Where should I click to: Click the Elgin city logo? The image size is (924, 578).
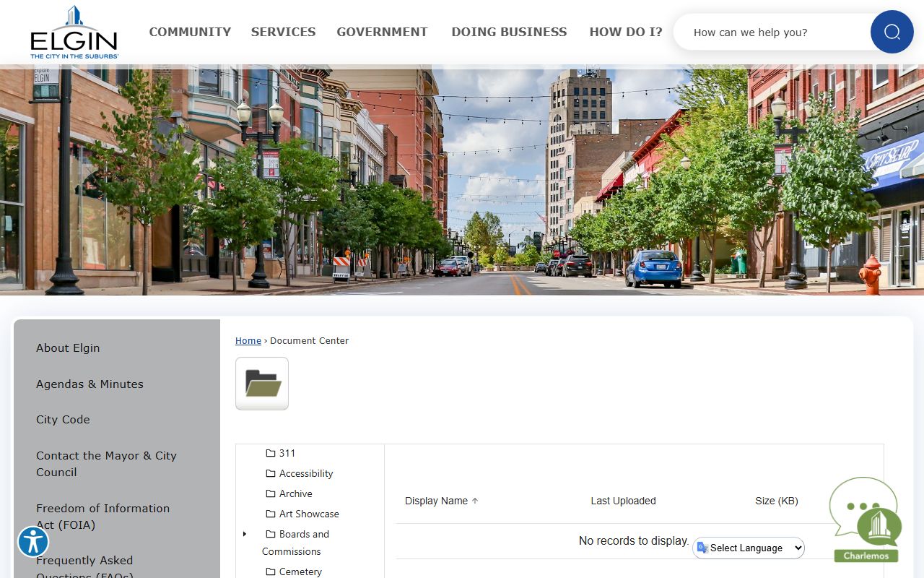[74, 33]
